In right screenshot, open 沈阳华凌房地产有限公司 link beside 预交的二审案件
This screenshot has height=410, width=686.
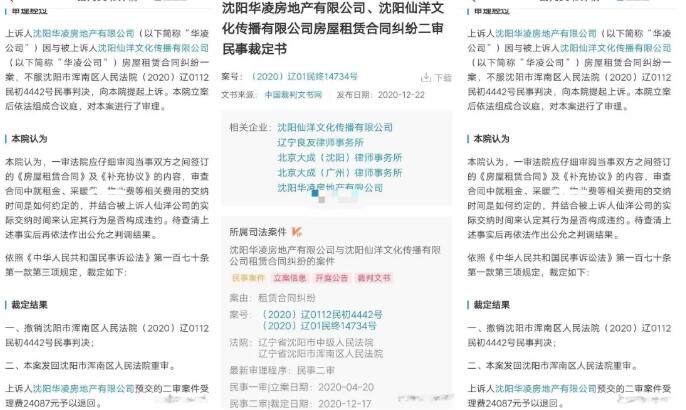[546, 388]
